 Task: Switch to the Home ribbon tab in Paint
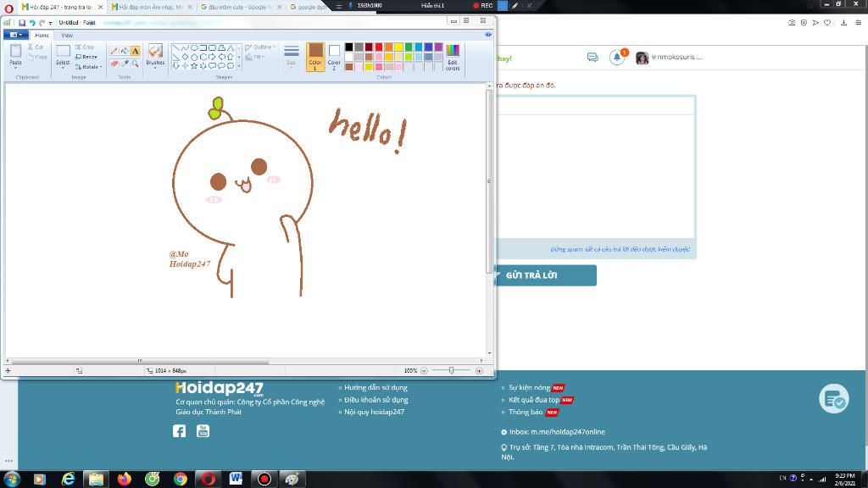42,35
